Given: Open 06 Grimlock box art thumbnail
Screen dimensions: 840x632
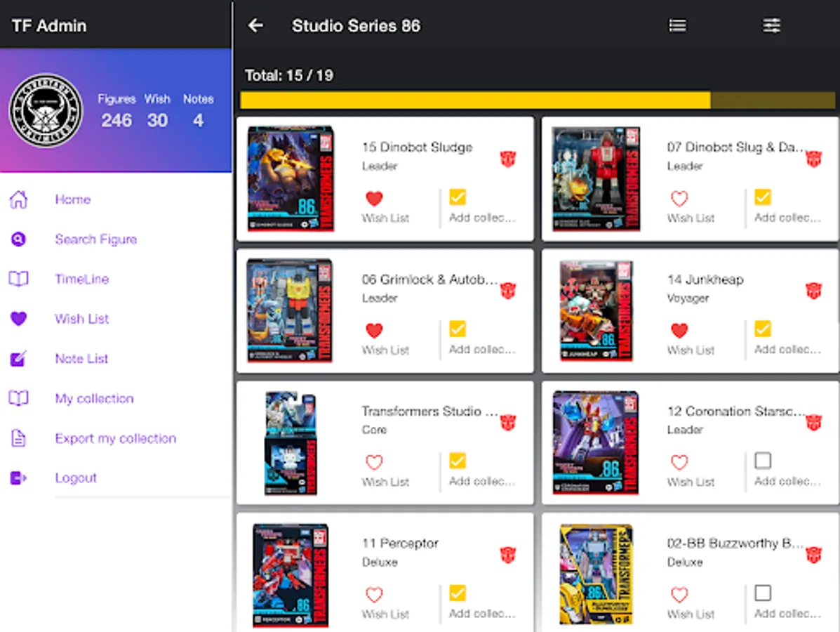Looking at the screenshot, I should tap(290, 310).
